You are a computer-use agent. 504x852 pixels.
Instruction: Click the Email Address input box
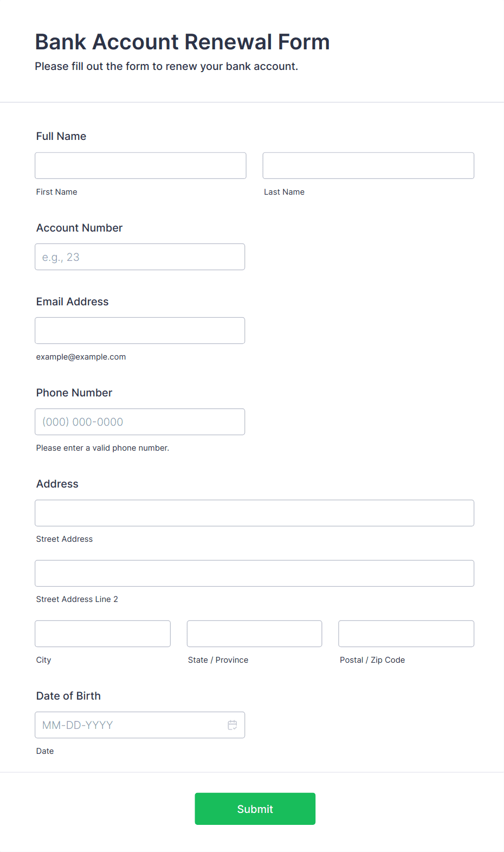click(140, 330)
